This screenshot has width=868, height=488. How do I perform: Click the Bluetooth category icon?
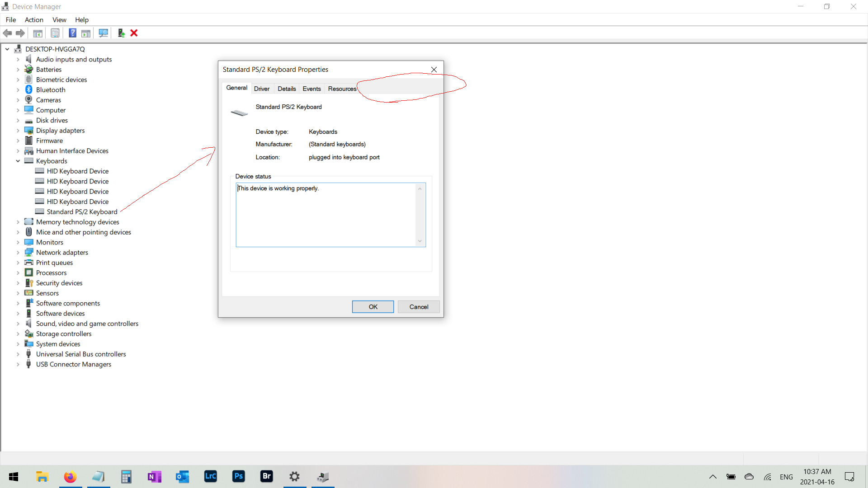coord(28,89)
